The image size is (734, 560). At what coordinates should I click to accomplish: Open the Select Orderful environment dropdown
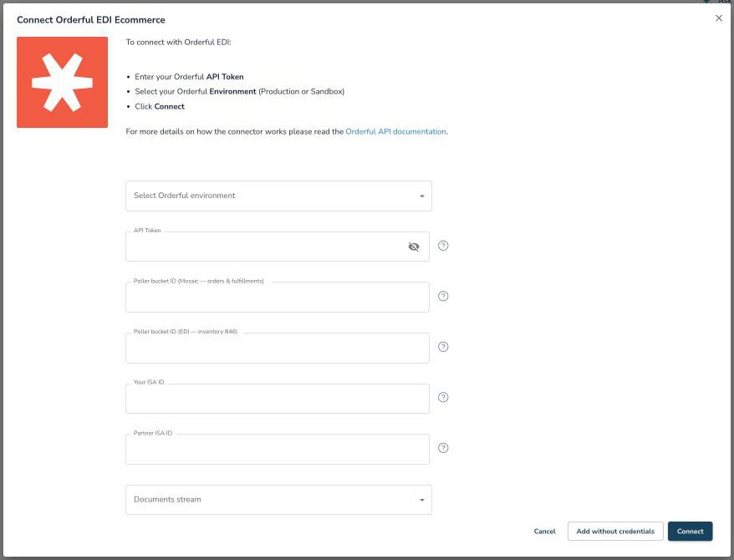tap(278, 196)
